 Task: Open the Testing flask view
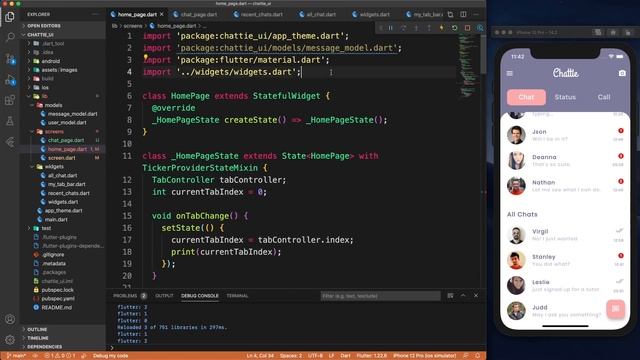10,121
